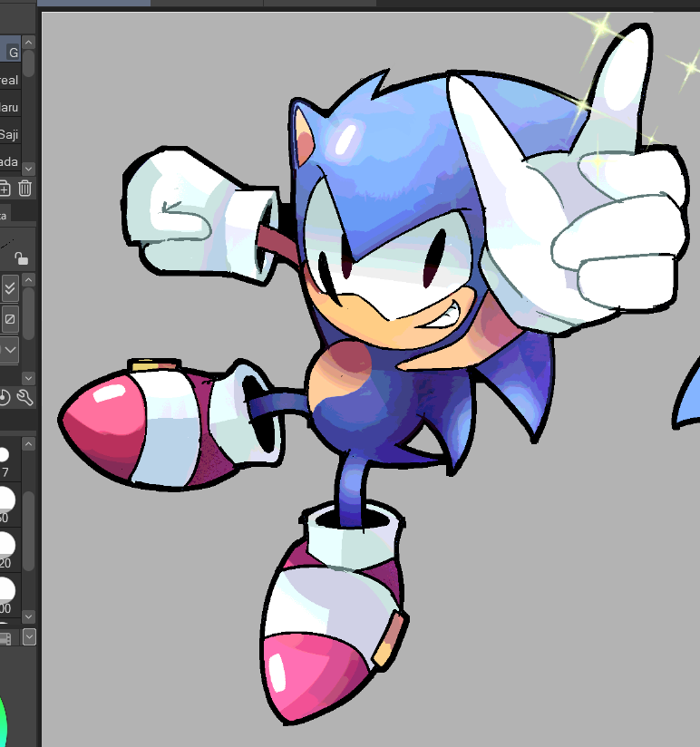Click down arrow of the sub tool list
Image resolution: width=700 pixels, height=747 pixels.
click(x=29, y=169)
